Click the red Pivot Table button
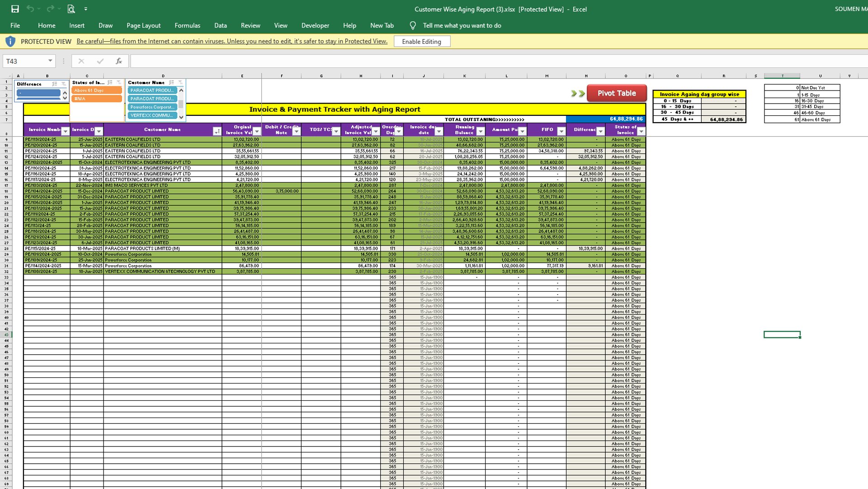 point(616,93)
